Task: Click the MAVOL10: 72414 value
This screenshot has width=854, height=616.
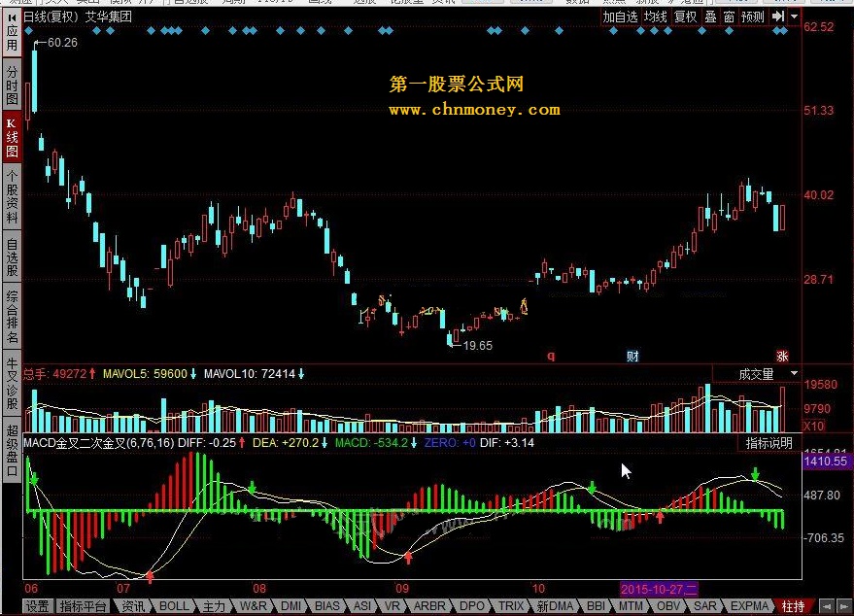Action: tap(250, 374)
